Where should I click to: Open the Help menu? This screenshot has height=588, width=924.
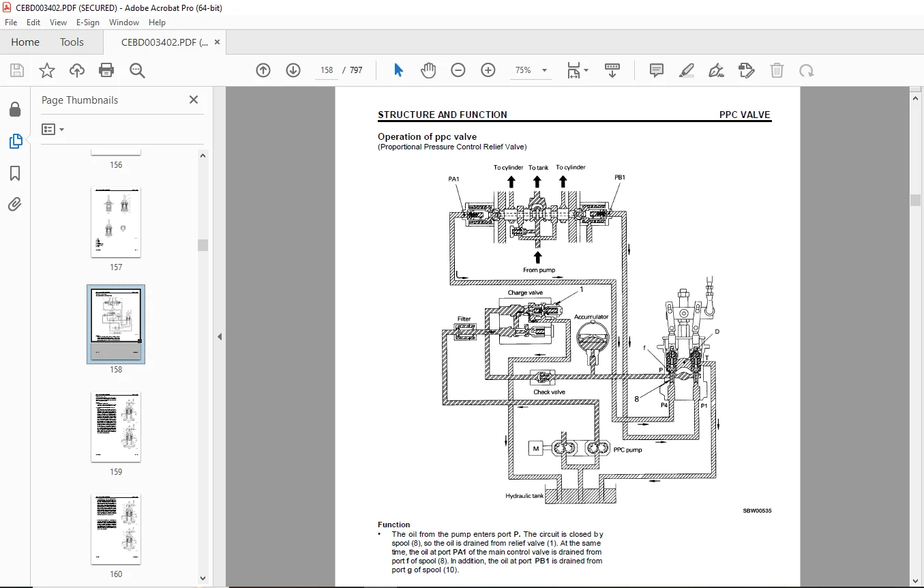(158, 23)
